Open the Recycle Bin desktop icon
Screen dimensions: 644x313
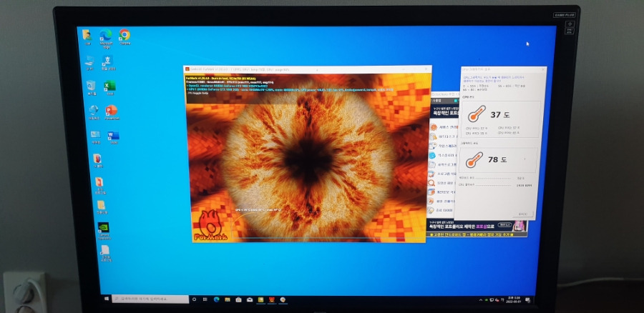91,87
